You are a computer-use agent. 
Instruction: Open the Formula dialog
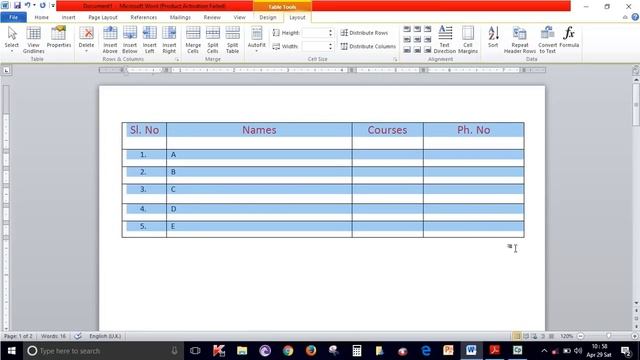point(569,37)
